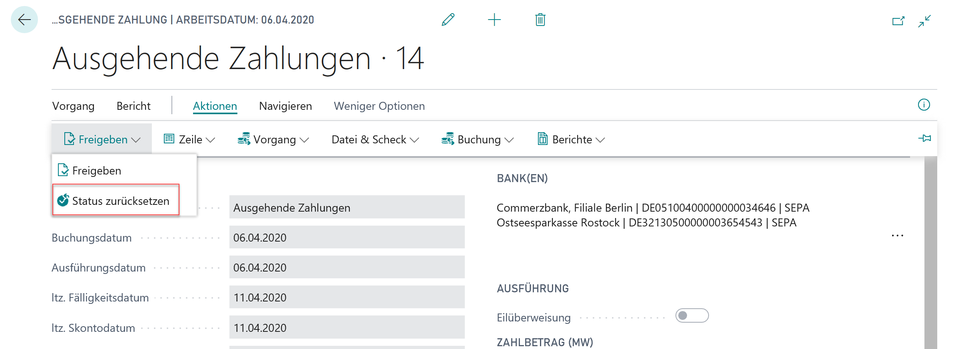This screenshot has width=980, height=349.
Task: Open page in new window icon
Action: (898, 21)
